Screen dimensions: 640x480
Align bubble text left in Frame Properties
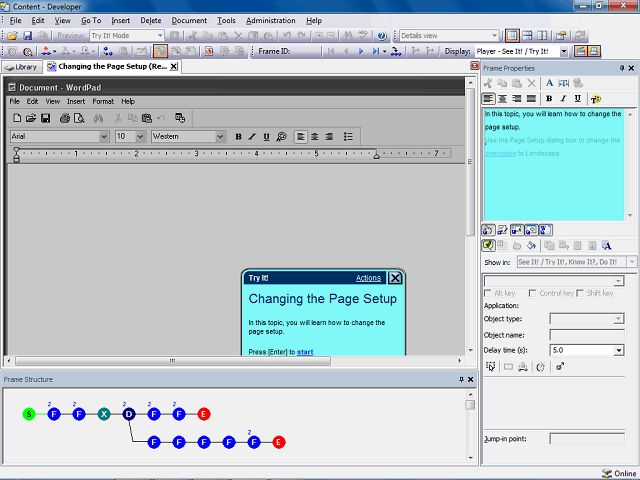tap(488, 99)
